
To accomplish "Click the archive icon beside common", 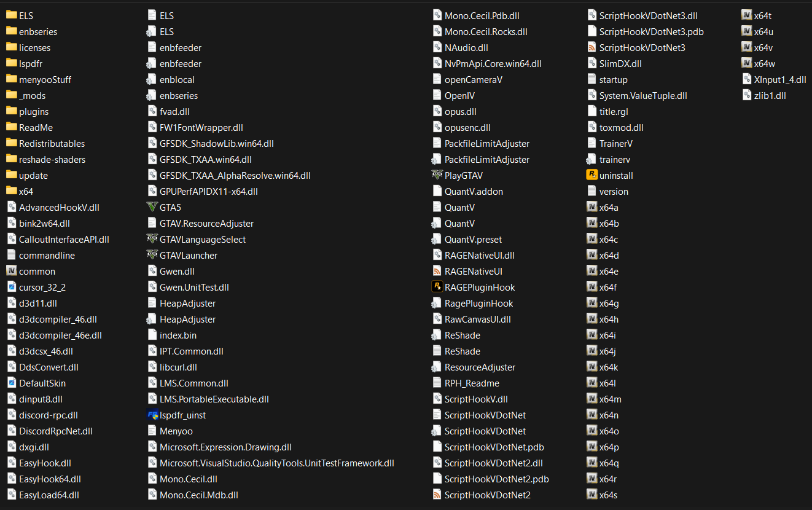I will [x=12, y=271].
